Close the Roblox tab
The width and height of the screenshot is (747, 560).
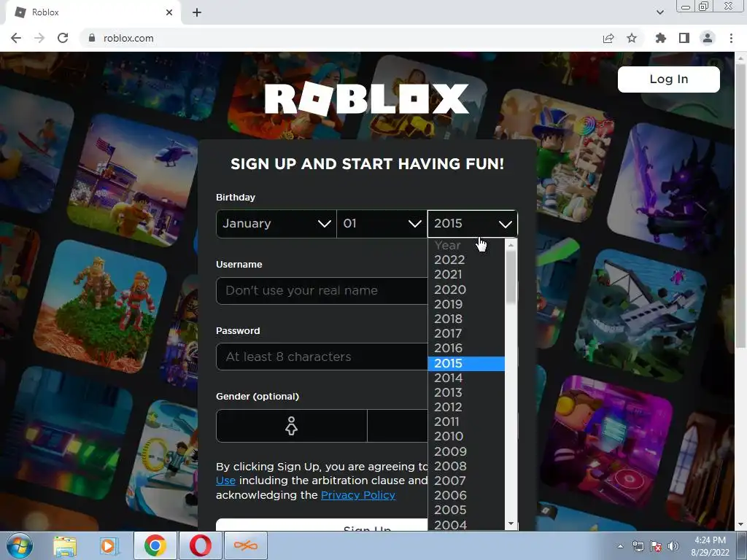pos(169,12)
